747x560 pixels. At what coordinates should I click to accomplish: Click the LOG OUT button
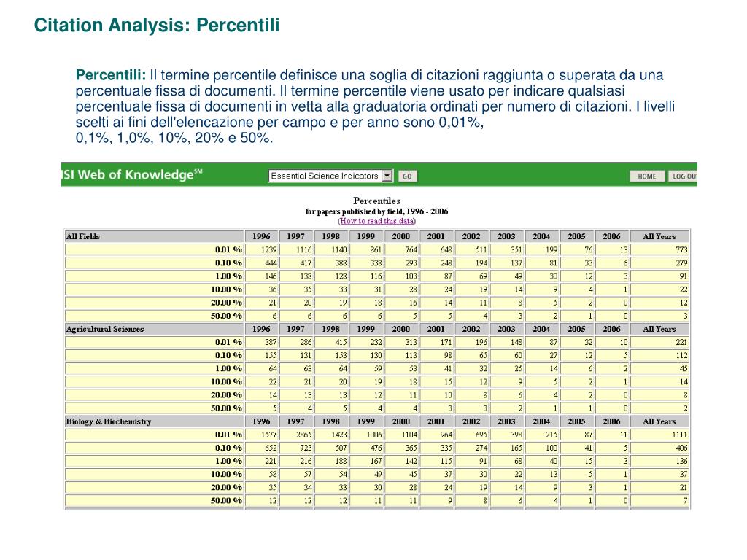[x=683, y=176]
